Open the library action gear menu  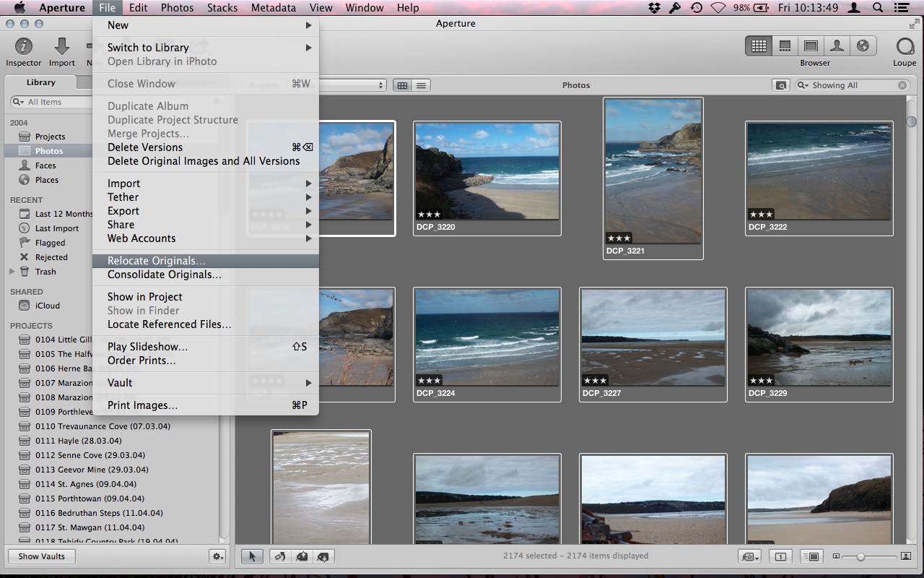point(217,556)
